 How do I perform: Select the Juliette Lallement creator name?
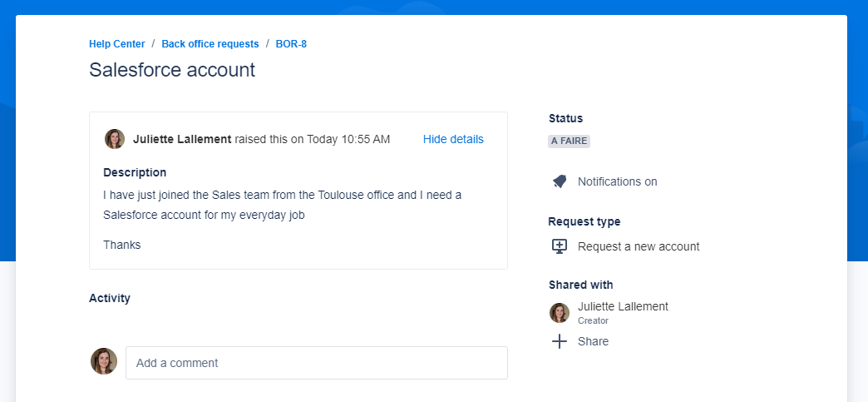pos(623,306)
